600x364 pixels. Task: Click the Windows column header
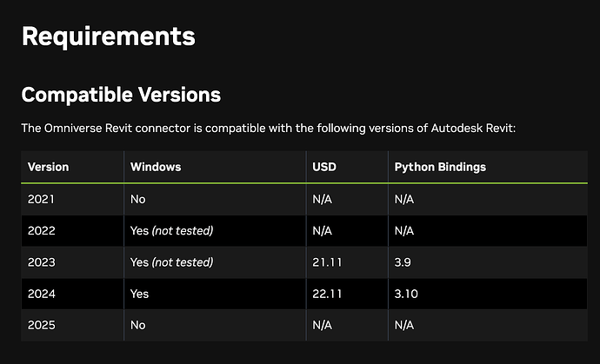[x=155, y=167]
